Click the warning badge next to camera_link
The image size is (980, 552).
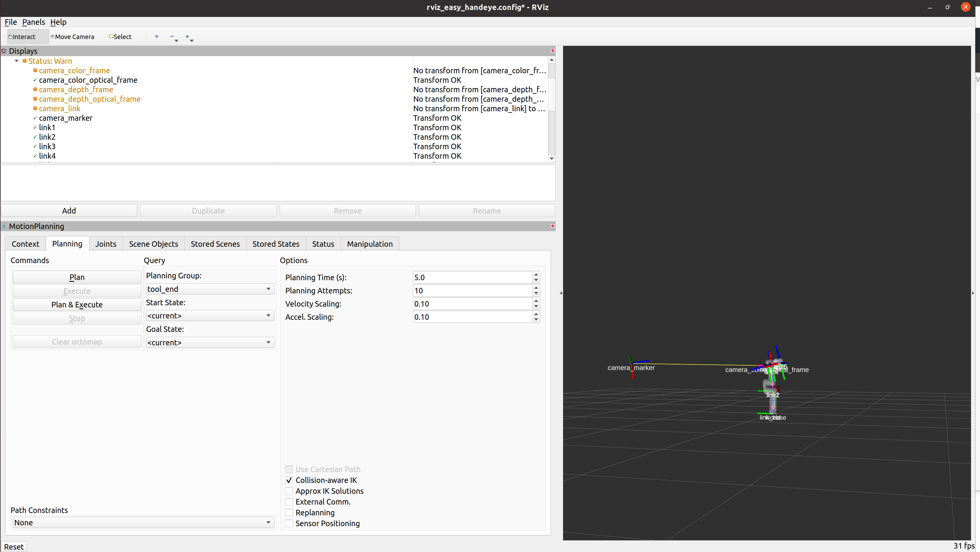(x=35, y=109)
